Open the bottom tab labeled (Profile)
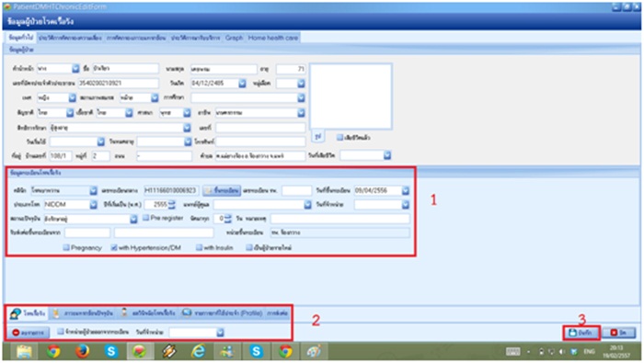 click(x=223, y=313)
